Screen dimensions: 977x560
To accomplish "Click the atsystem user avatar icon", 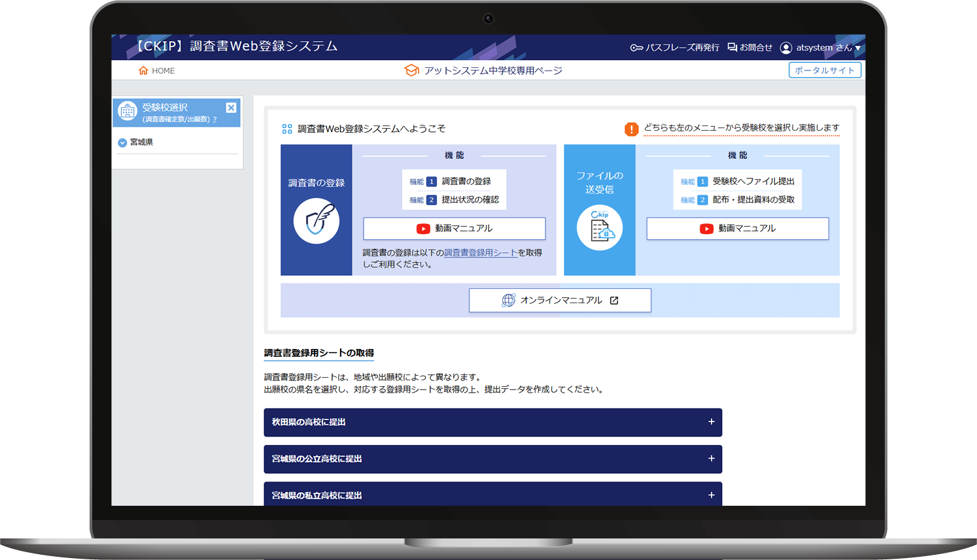I will point(786,48).
